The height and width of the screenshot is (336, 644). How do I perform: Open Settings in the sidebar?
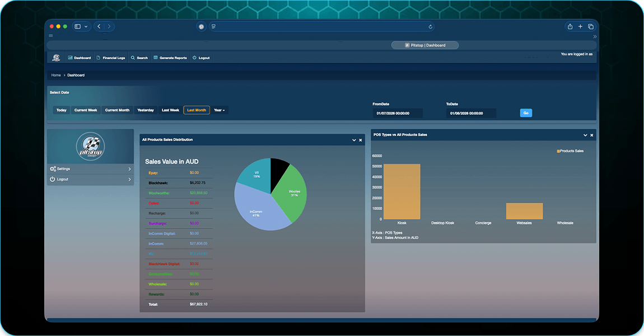pos(90,169)
